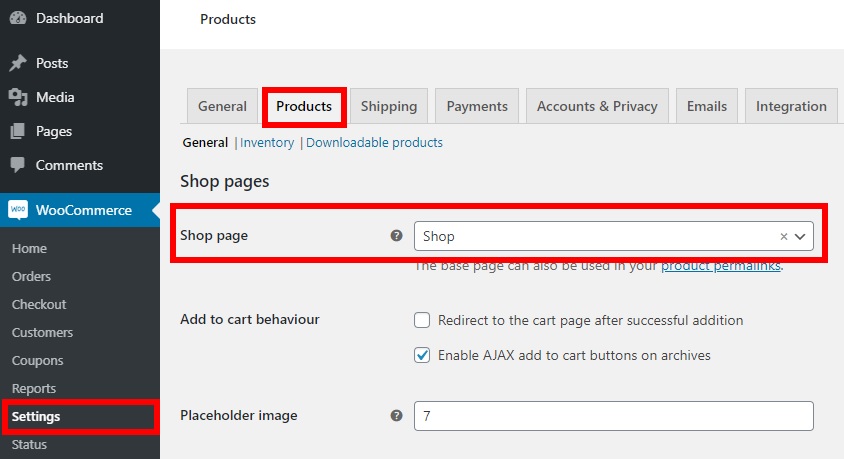The width and height of the screenshot is (844, 459).
Task: Click the Pages icon in sidebar
Action: (18, 131)
